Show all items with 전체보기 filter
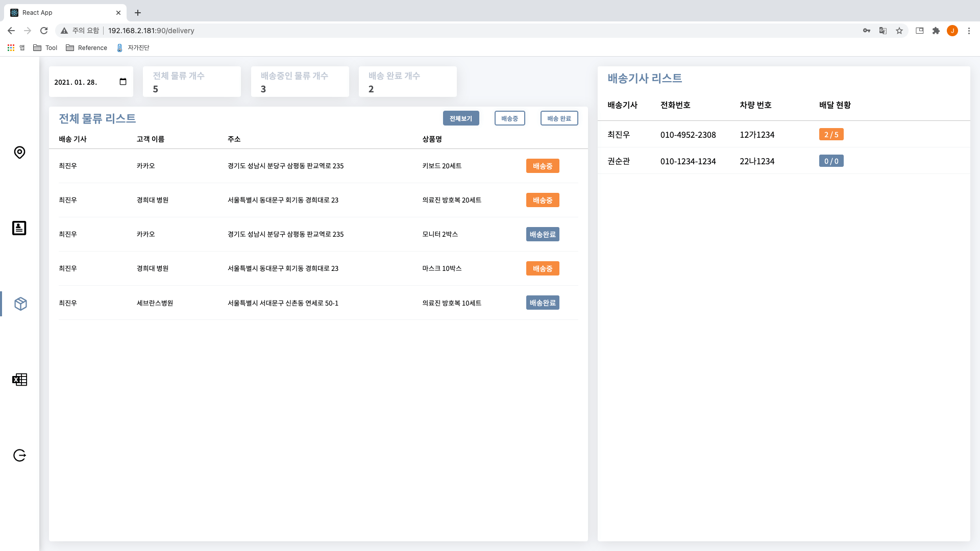The width and height of the screenshot is (980, 551). point(461,118)
